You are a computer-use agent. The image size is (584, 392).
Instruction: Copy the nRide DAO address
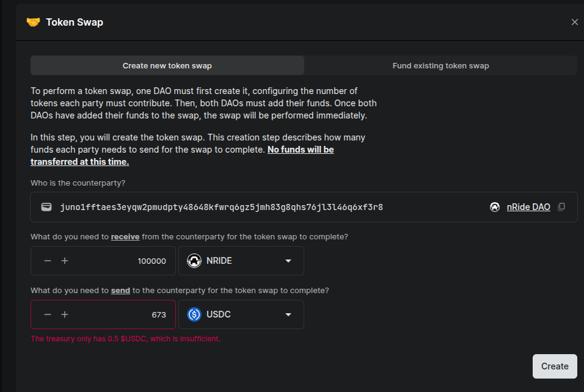(x=561, y=207)
